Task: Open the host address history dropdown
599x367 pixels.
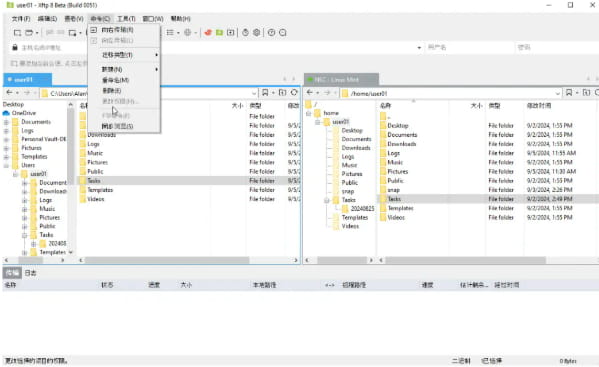Action: [x=419, y=48]
